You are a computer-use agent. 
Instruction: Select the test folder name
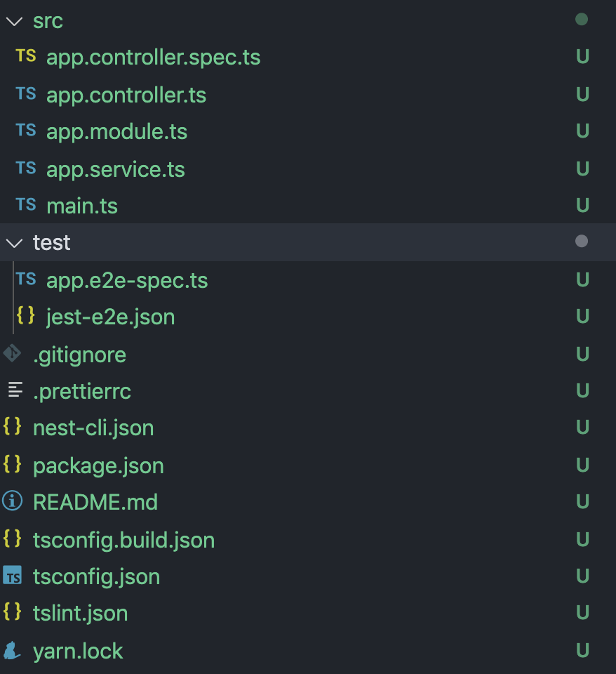(52, 243)
